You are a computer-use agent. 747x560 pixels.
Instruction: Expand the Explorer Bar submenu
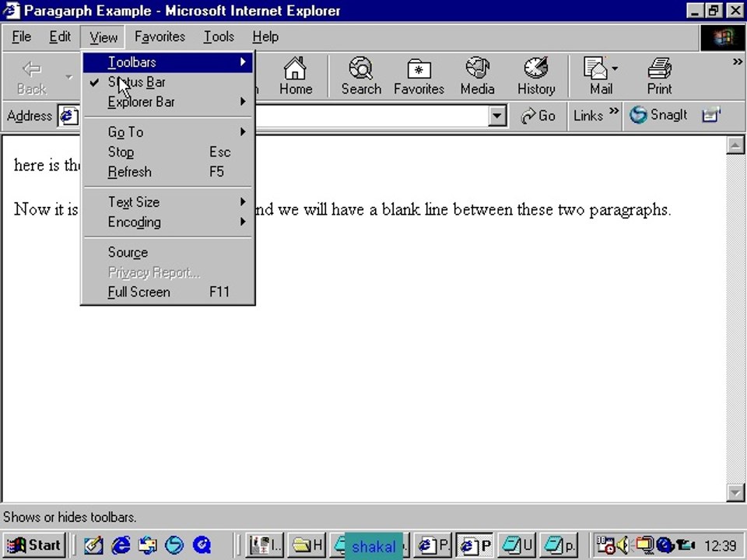tap(168, 102)
